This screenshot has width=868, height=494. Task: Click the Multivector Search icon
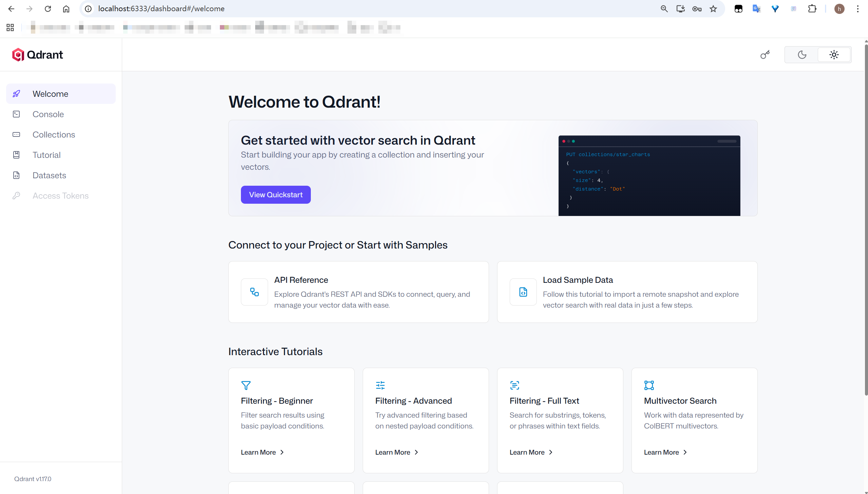pyautogui.click(x=649, y=385)
